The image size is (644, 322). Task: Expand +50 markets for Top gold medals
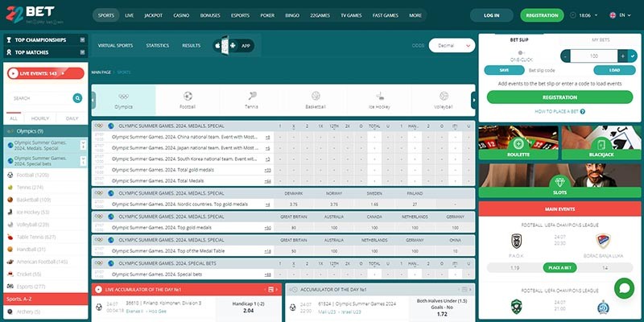[267, 228]
